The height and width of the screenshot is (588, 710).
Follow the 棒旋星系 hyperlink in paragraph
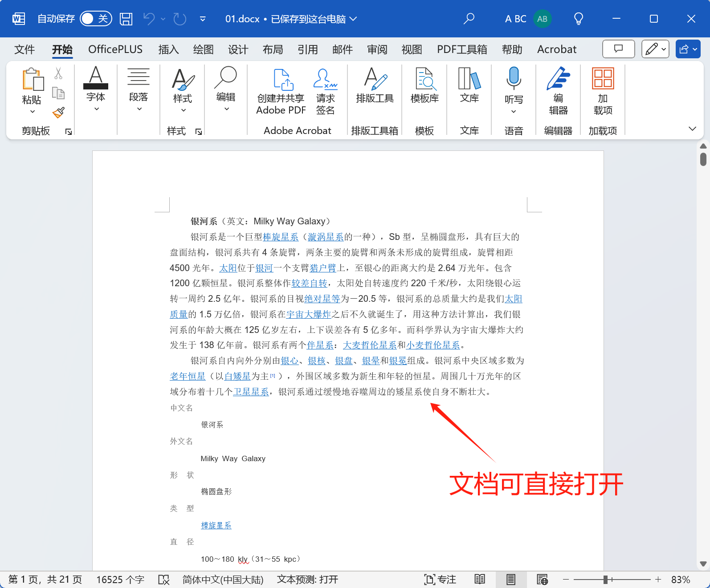[x=281, y=237]
